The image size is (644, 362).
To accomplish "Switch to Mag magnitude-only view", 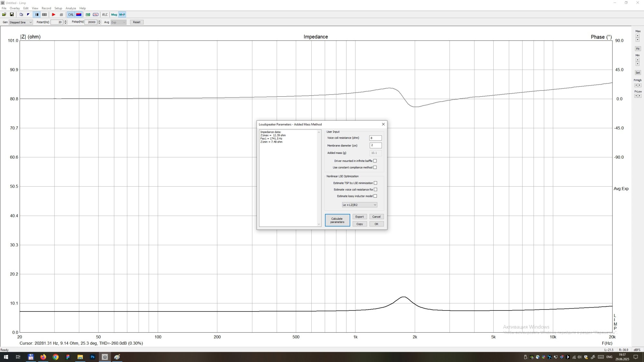I will pyautogui.click(x=114, y=14).
